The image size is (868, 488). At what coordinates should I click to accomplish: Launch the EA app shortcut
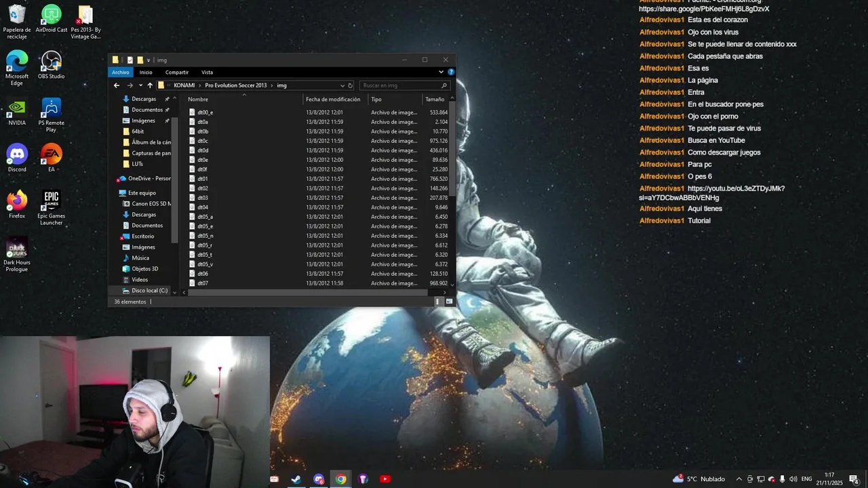click(x=52, y=158)
